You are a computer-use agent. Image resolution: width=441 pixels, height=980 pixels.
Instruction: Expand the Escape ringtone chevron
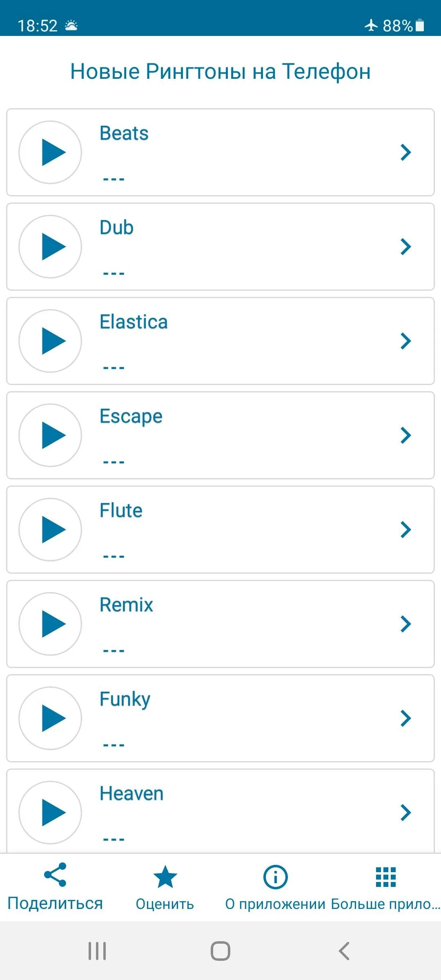click(405, 435)
